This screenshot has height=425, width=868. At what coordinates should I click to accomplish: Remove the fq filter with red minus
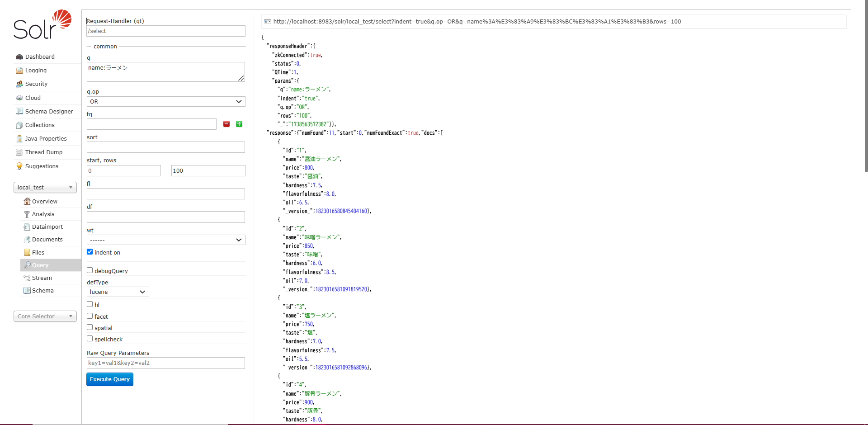[226, 124]
